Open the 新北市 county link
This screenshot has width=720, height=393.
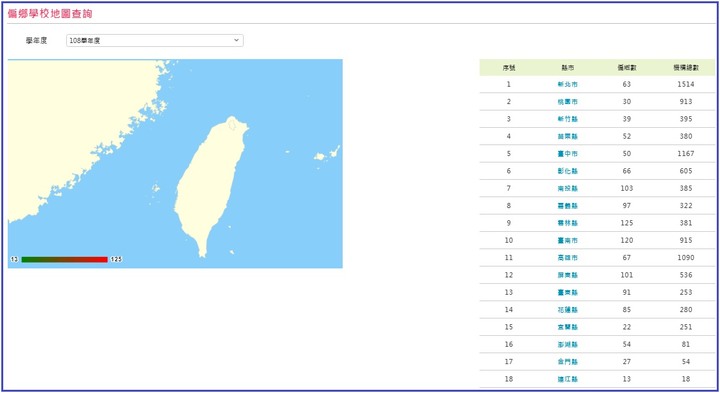[x=568, y=84]
